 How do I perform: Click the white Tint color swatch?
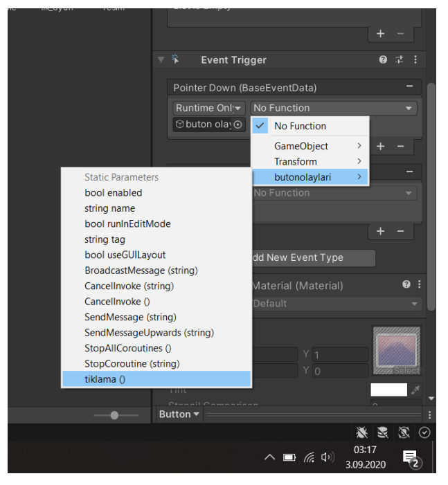click(388, 390)
